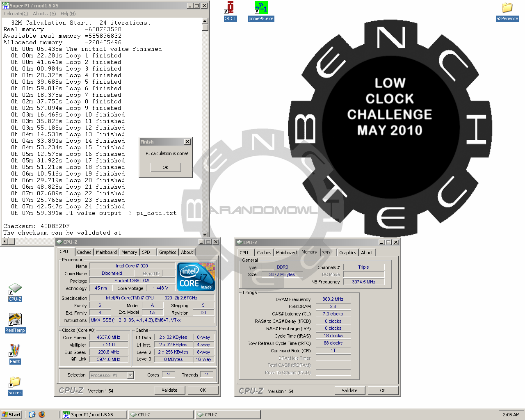
Task: Open the Paint desktop shortcut
Action: pos(15,354)
